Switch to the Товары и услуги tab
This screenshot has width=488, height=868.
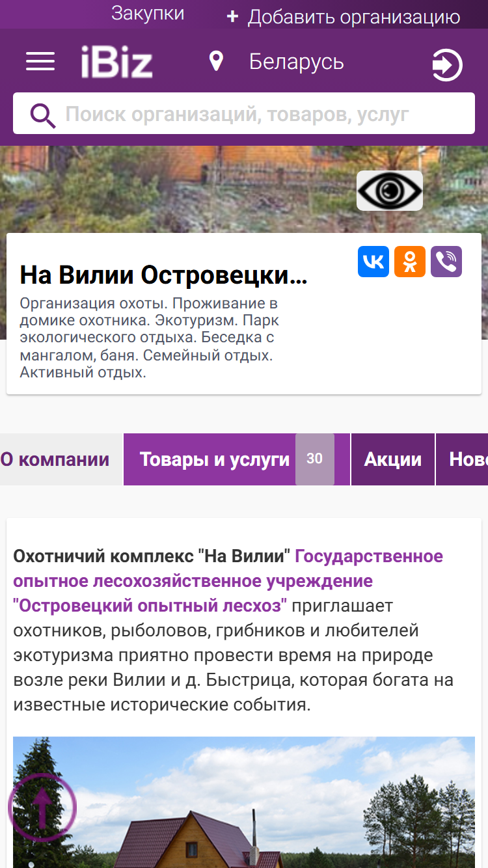pos(237,459)
